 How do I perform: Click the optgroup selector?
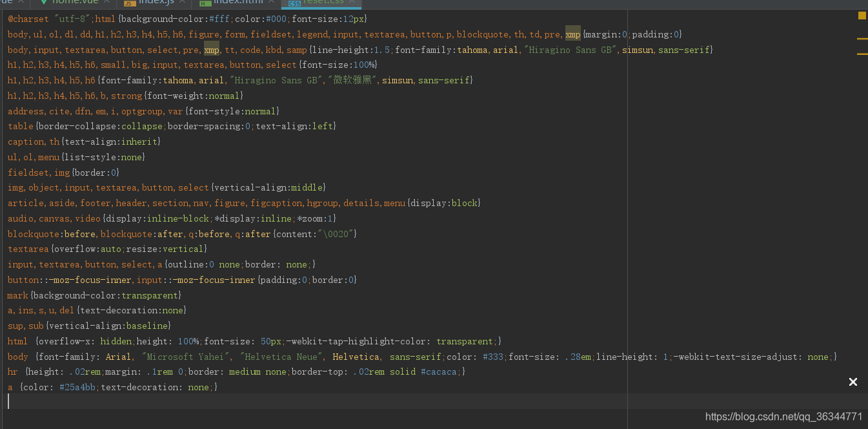[141, 111]
